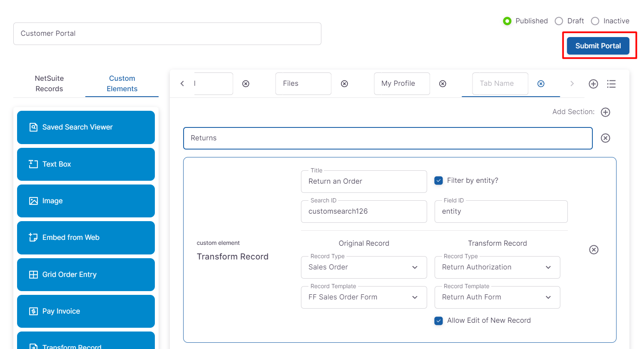Uncheck the Filter by entity checkbox
Screen dimensions: 644x349
click(438, 180)
